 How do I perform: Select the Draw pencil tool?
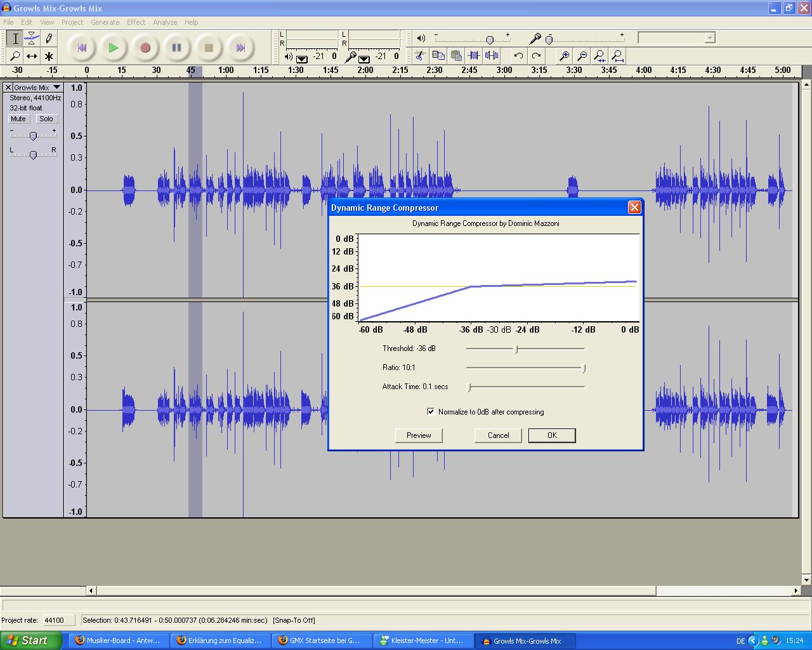[49, 39]
